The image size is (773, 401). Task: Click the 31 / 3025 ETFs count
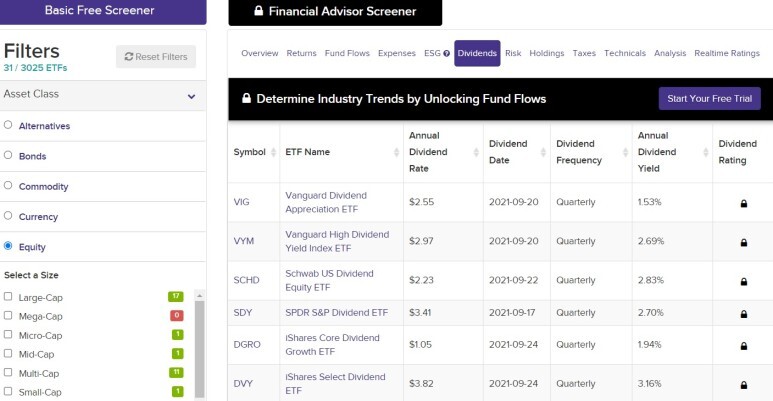pyautogui.click(x=35, y=68)
